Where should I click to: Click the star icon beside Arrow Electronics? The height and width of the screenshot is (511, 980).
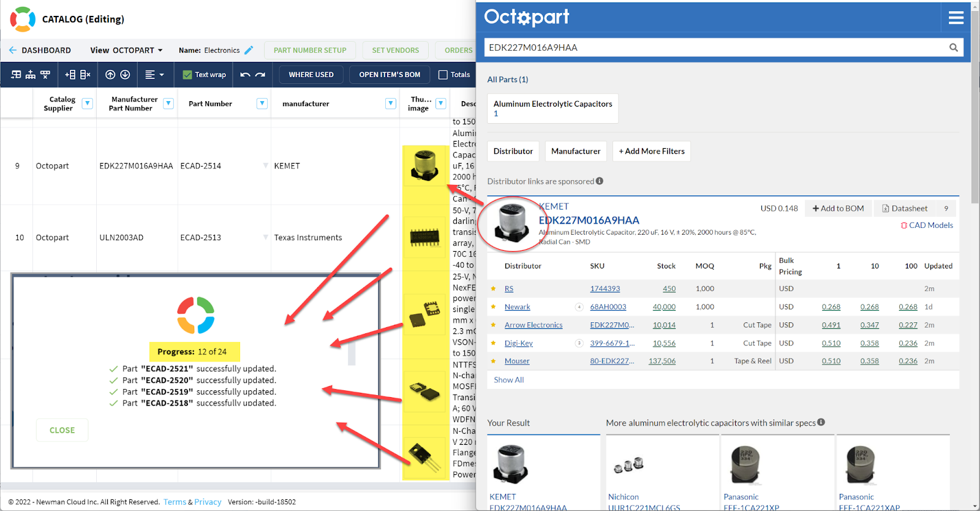coord(493,325)
